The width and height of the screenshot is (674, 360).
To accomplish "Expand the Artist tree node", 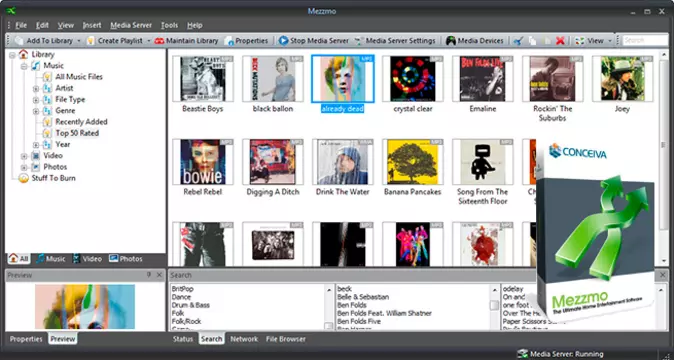I will point(36,88).
